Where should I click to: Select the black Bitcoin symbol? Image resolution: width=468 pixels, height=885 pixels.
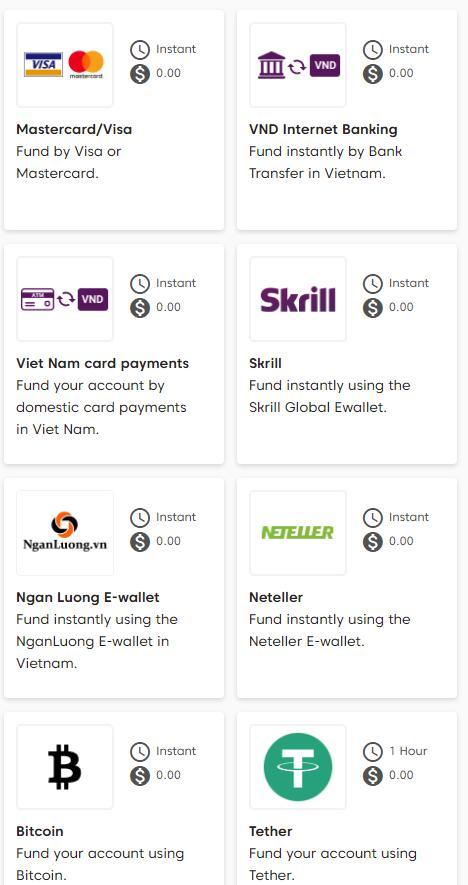(x=65, y=767)
